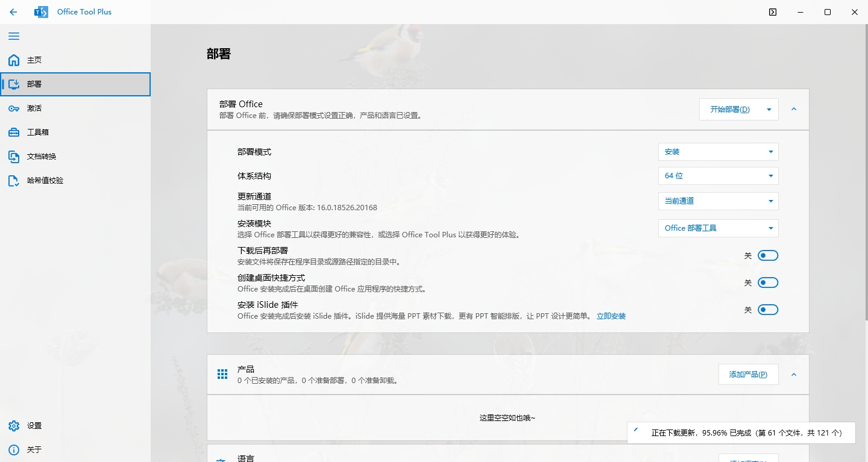Click the grid icon next to 产品

tap(222, 374)
